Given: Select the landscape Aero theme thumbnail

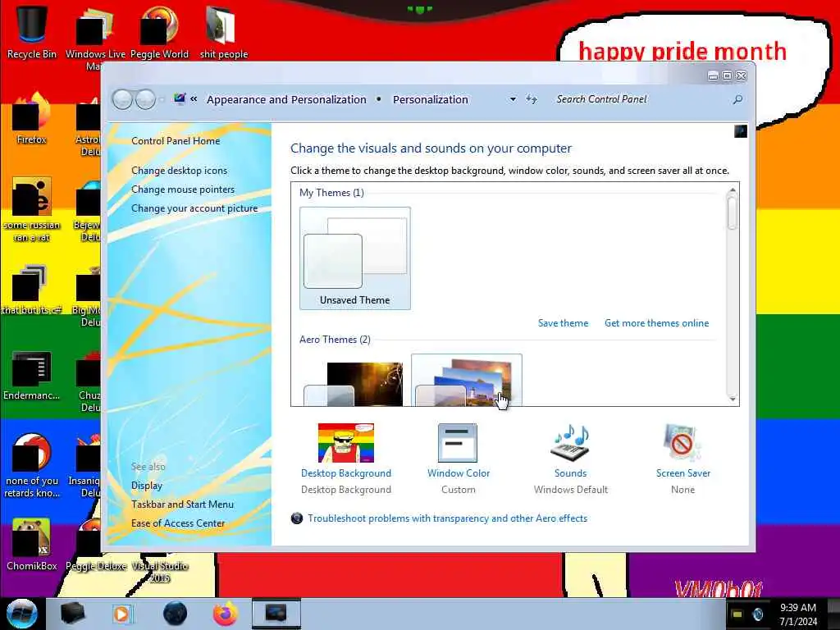Looking at the screenshot, I should pos(465,382).
